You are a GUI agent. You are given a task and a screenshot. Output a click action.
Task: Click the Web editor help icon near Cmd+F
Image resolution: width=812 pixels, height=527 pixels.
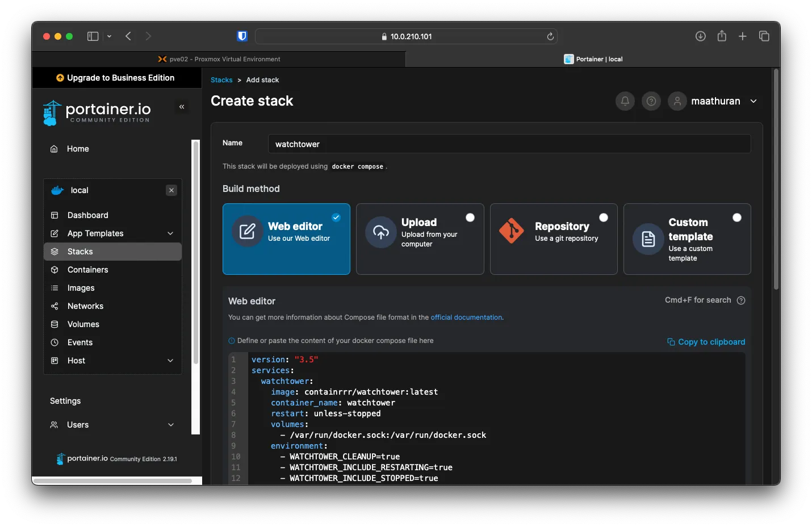click(x=741, y=300)
